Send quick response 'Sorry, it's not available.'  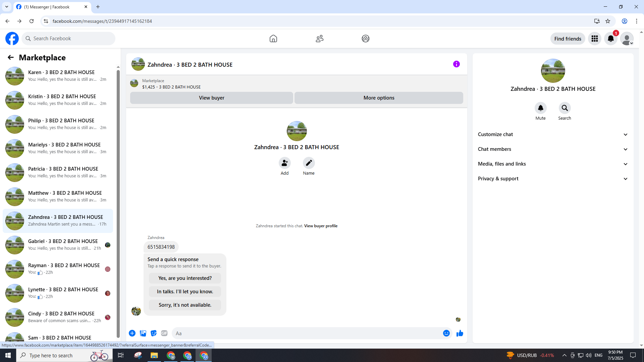(x=185, y=305)
